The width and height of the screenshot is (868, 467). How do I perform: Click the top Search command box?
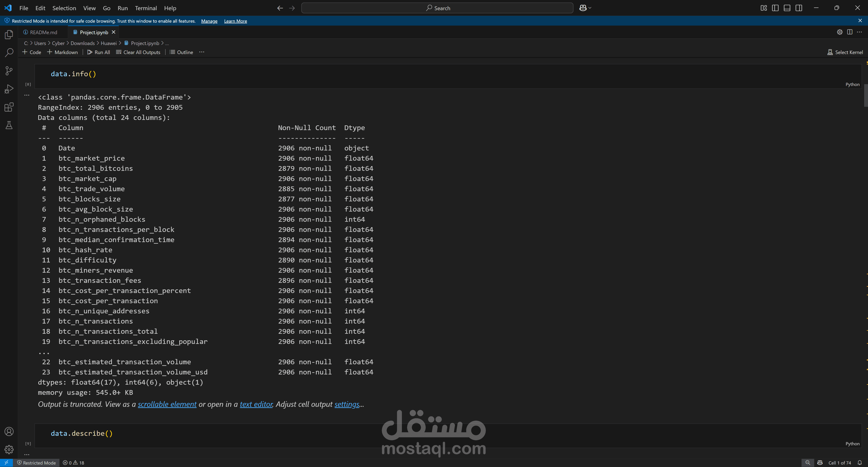click(437, 8)
